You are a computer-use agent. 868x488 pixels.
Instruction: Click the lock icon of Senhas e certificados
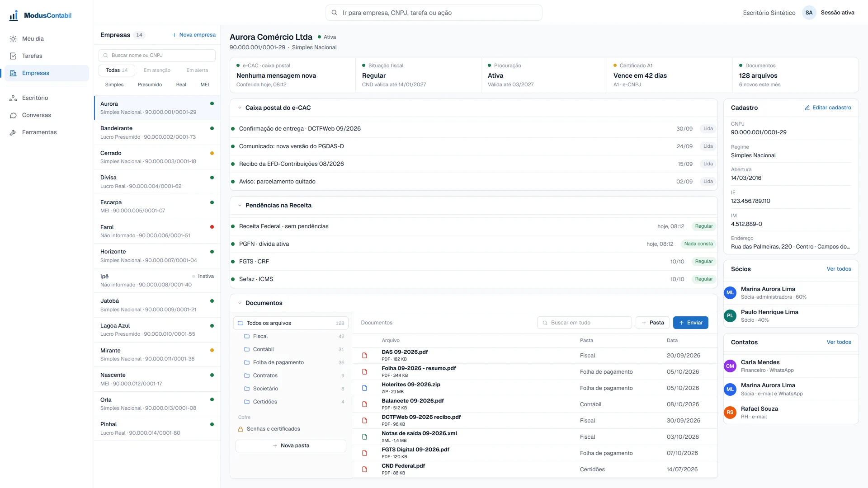coord(241,429)
